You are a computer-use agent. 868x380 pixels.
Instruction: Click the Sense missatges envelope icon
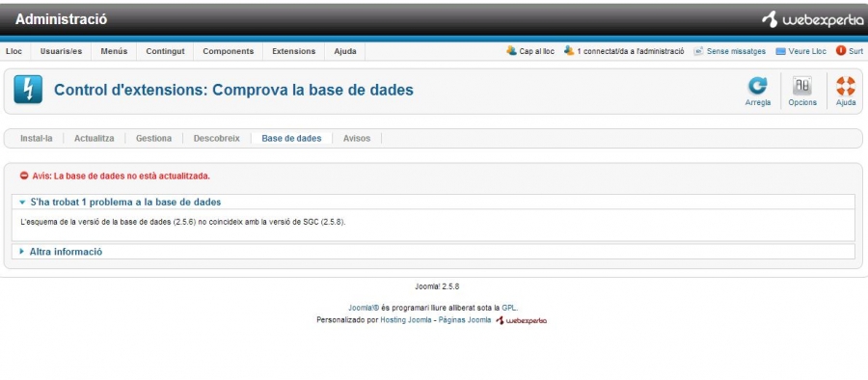(698, 51)
